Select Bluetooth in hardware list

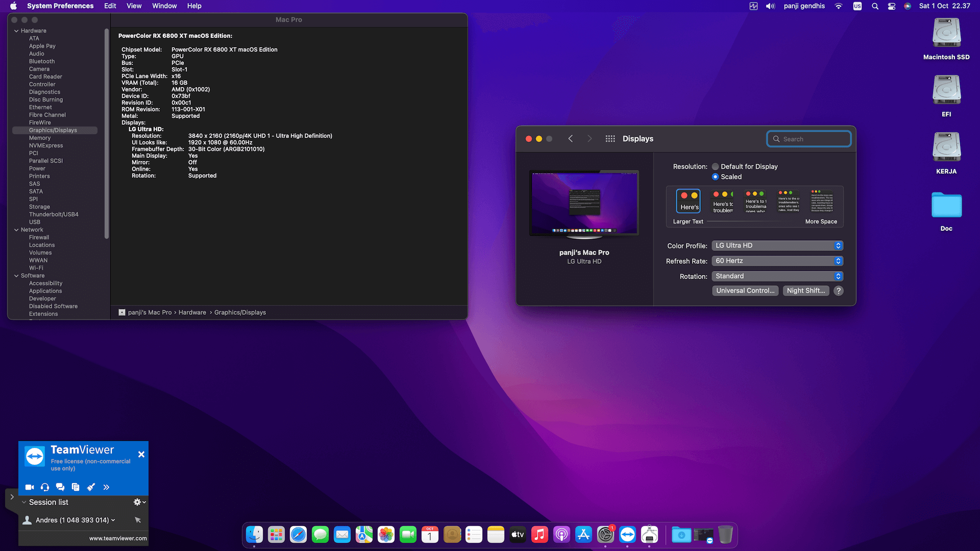42,61
